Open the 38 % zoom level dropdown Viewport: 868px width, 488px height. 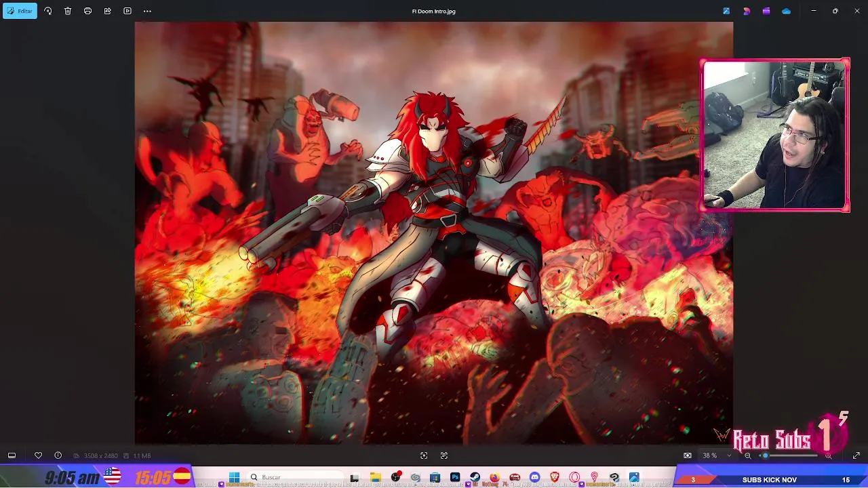[717, 455]
